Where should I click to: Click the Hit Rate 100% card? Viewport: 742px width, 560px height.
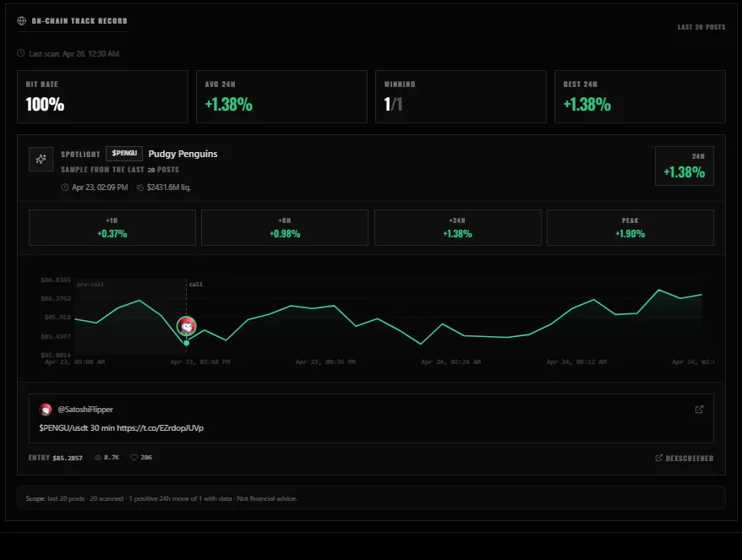[103, 96]
